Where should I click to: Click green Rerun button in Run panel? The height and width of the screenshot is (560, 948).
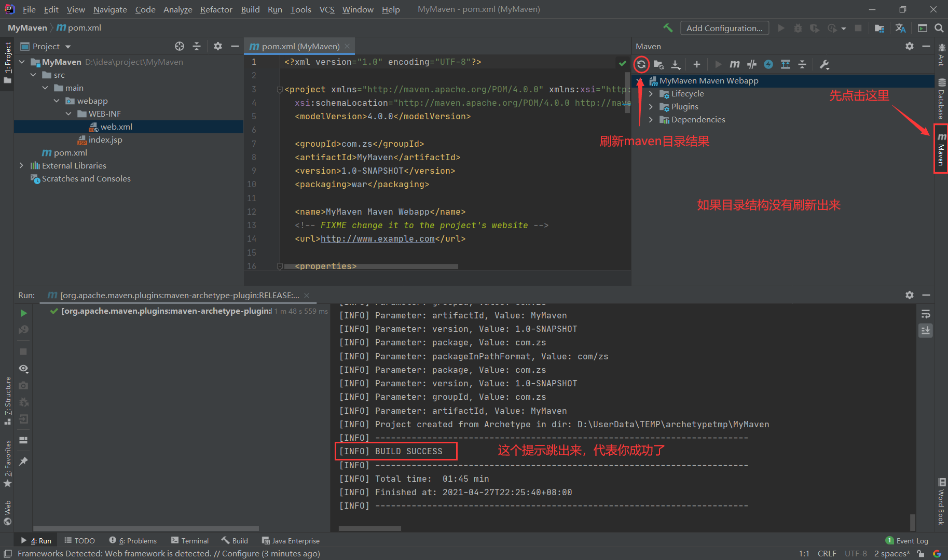point(23,313)
